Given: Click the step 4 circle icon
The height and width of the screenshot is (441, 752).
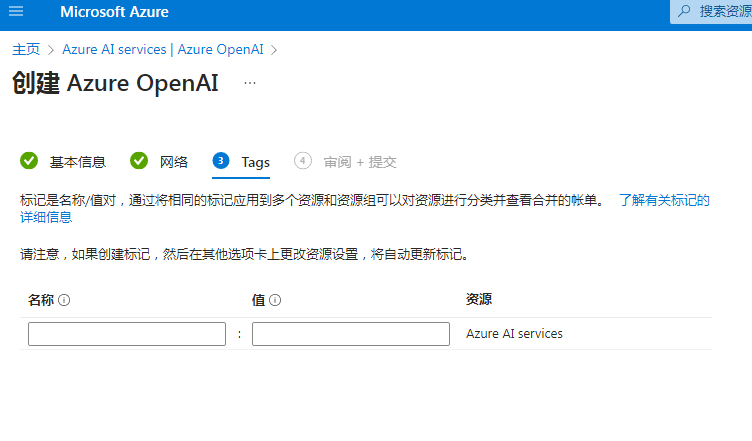Looking at the screenshot, I should (303, 161).
